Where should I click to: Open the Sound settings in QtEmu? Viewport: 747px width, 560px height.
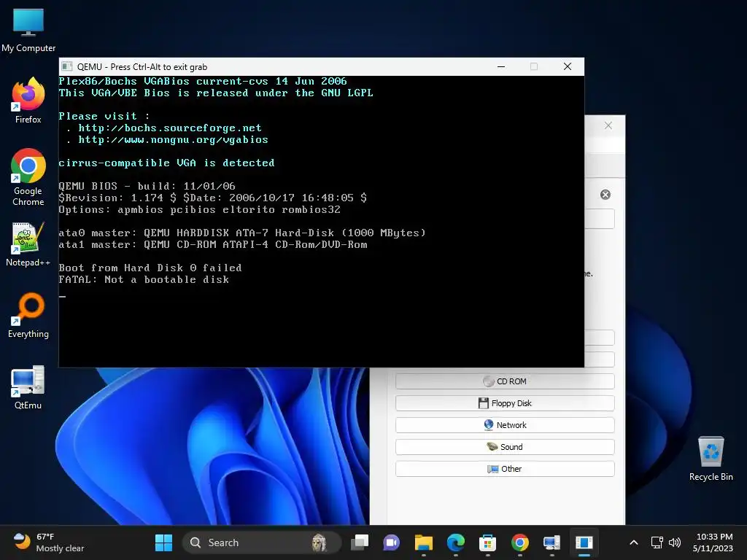coord(505,447)
